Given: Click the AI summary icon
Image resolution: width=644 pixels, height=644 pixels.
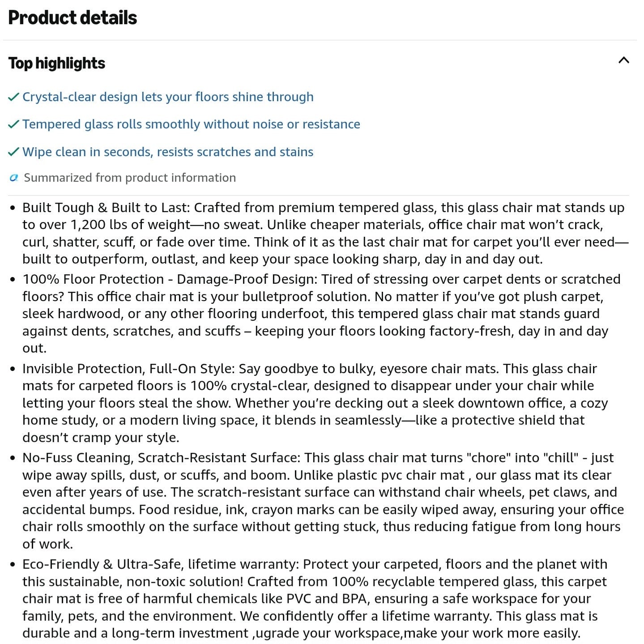Looking at the screenshot, I should pyautogui.click(x=14, y=178).
